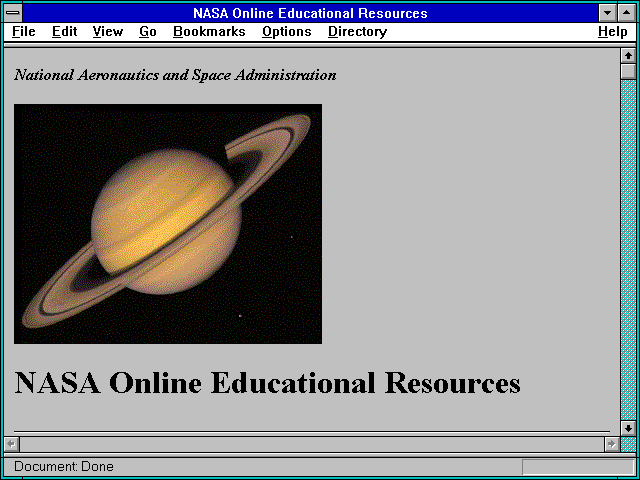Click the Saturn image
Screen dimensions: 640x480
(x=168, y=224)
